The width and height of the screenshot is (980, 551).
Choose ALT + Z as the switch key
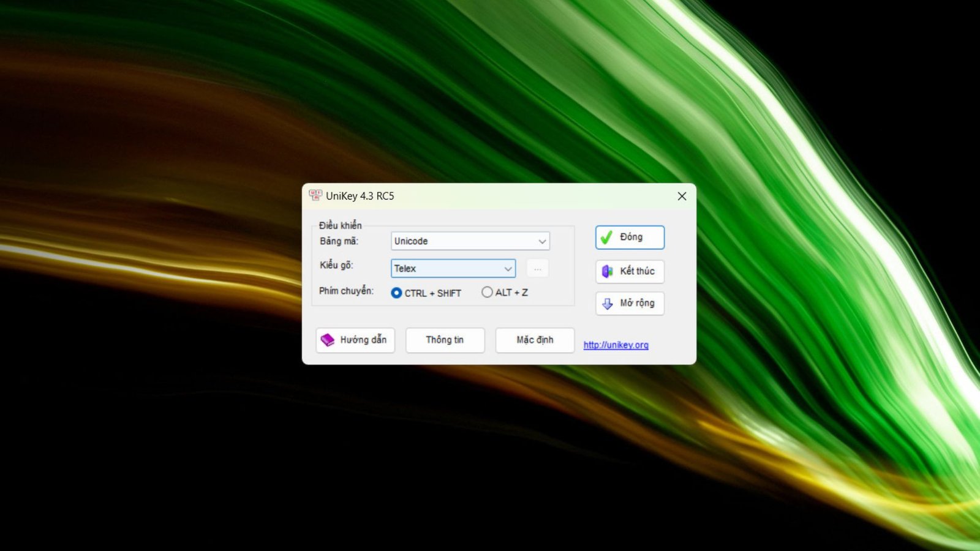point(487,293)
